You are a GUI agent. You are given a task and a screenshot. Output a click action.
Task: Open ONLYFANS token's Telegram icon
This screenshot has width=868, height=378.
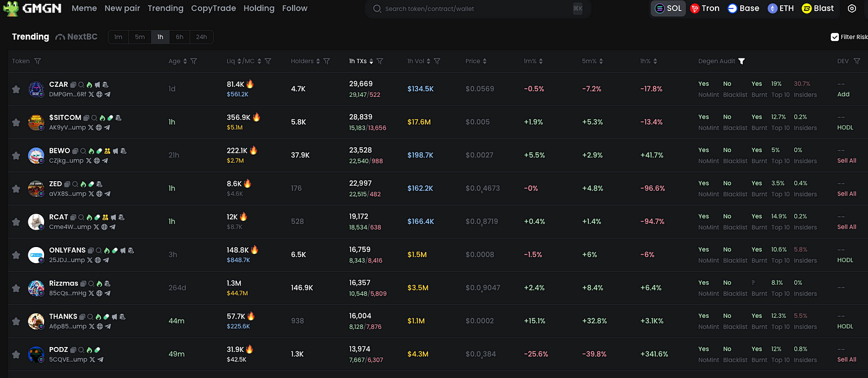(106, 260)
